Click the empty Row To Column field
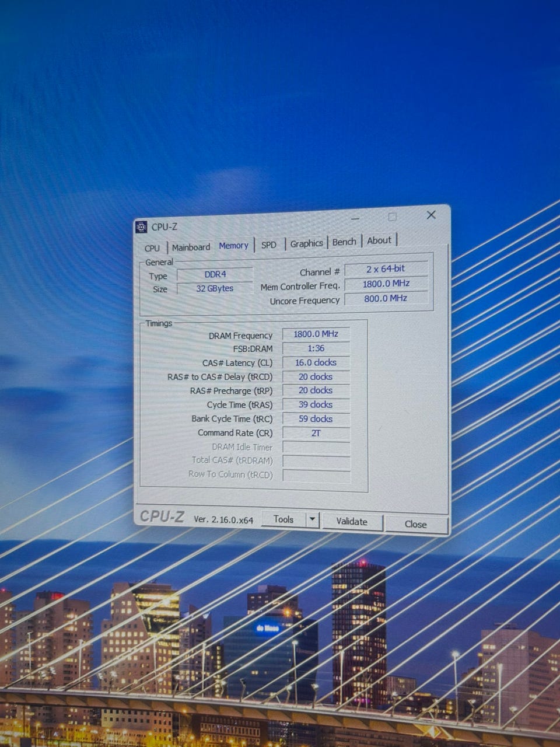This screenshot has width=560, height=747. pyautogui.click(x=316, y=476)
